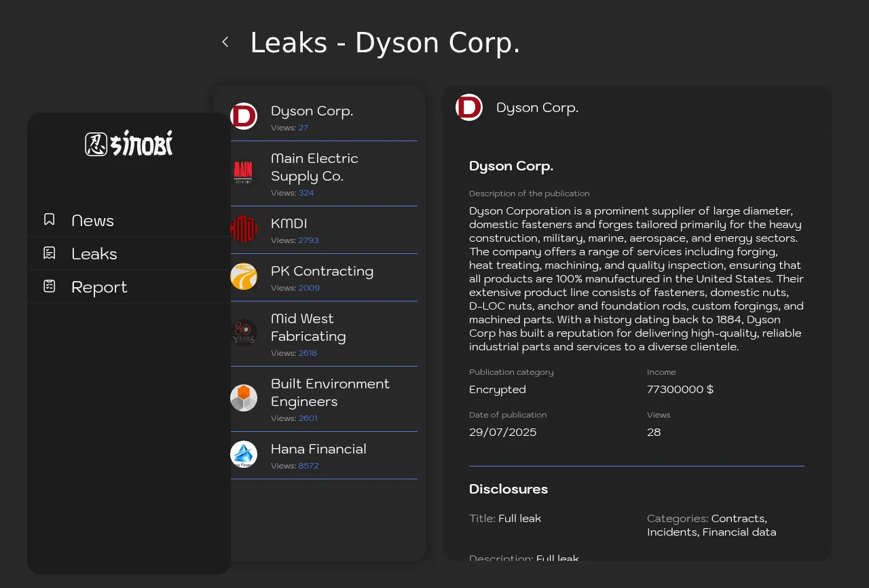Click the Full leak disclosure title

519,519
